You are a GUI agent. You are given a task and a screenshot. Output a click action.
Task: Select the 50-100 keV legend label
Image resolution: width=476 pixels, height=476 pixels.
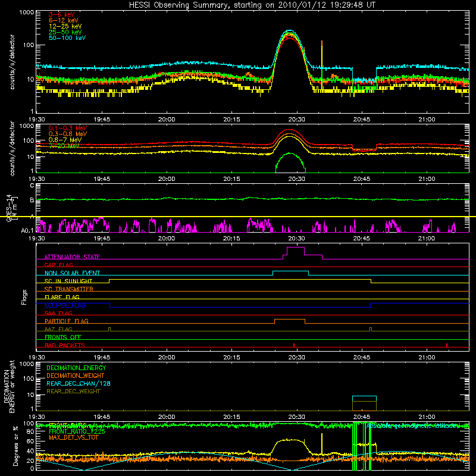point(67,38)
